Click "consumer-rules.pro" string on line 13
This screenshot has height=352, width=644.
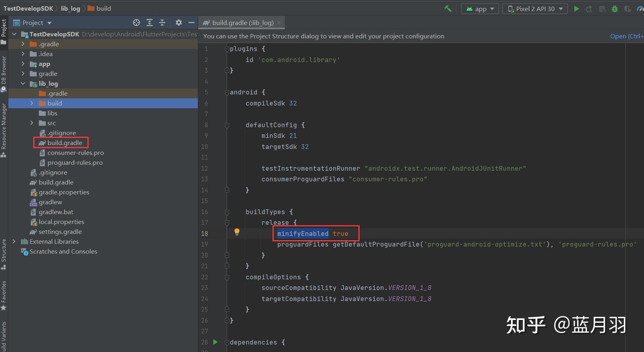pos(388,179)
